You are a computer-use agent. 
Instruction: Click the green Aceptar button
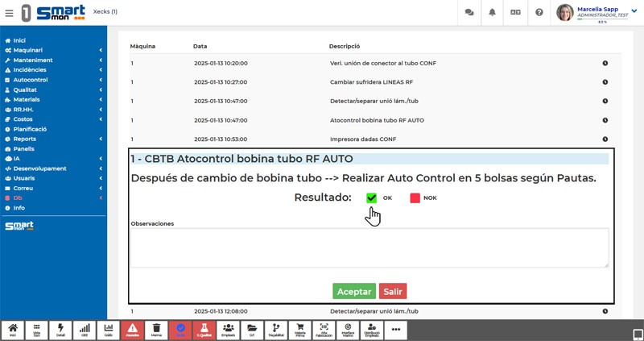click(354, 291)
